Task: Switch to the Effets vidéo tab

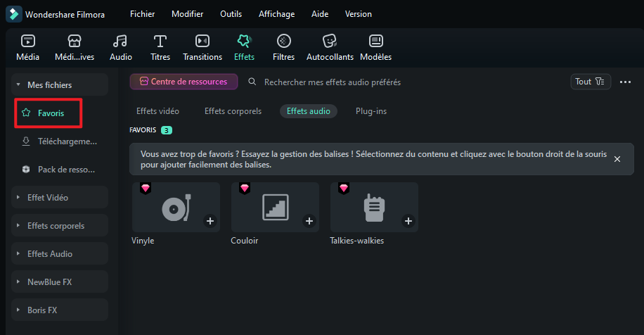Action: (x=157, y=111)
